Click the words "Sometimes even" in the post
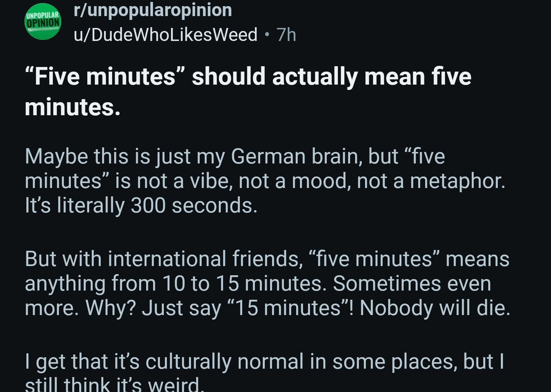 [412, 284]
